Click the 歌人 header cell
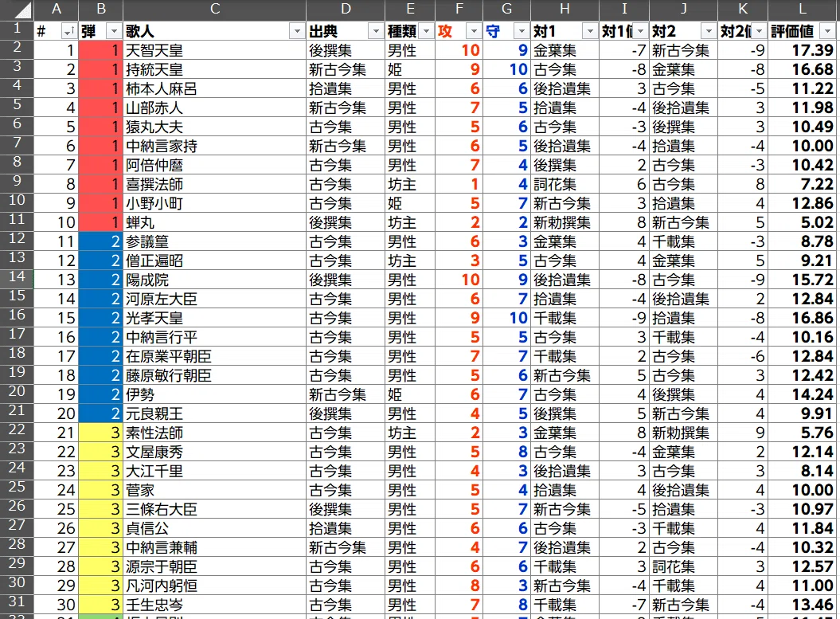 click(215, 32)
